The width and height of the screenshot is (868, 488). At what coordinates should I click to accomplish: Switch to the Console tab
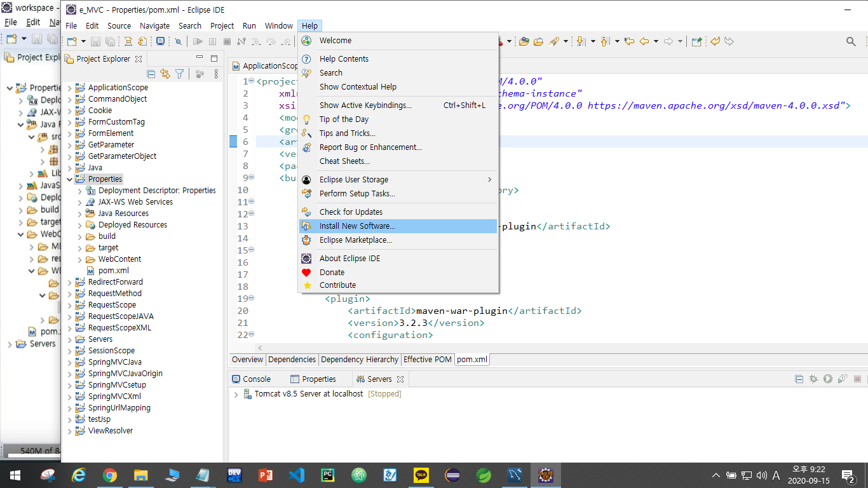pyautogui.click(x=250, y=379)
